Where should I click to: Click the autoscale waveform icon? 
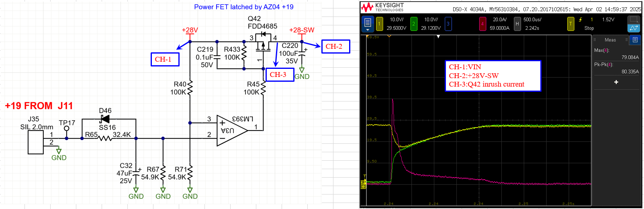(x=634, y=28)
